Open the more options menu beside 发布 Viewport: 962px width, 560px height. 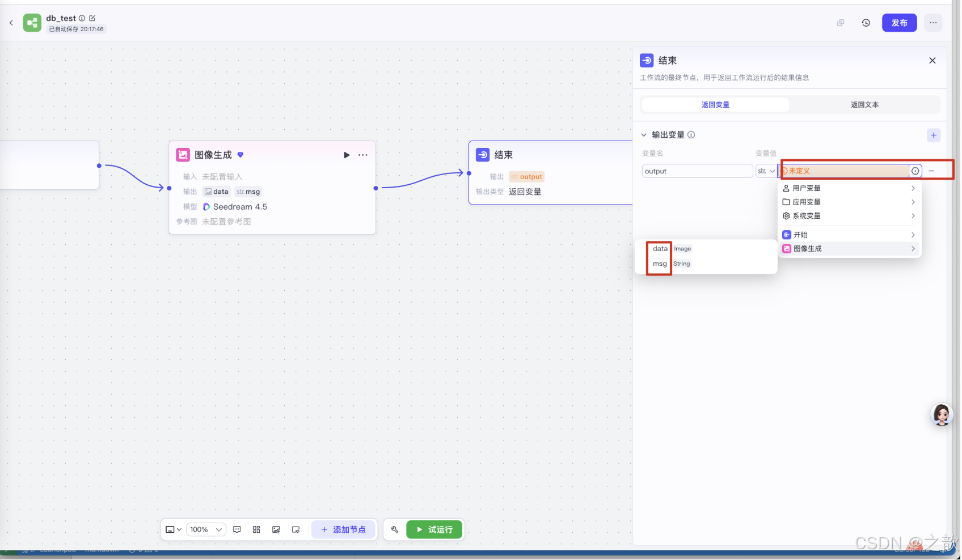(934, 23)
